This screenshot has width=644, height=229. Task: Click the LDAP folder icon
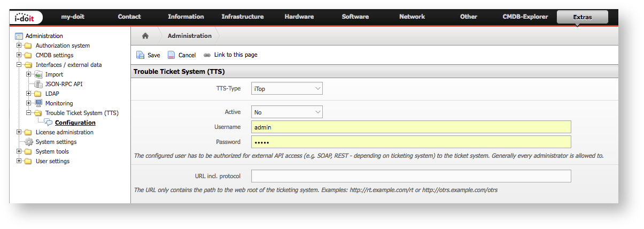(38, 94)
